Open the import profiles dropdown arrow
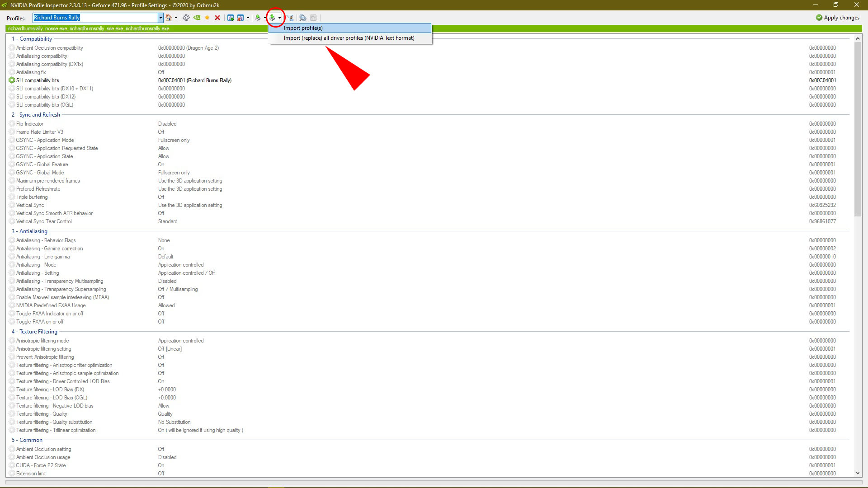Viewport: 868px width, 488px height. click(x=280, y=18)
